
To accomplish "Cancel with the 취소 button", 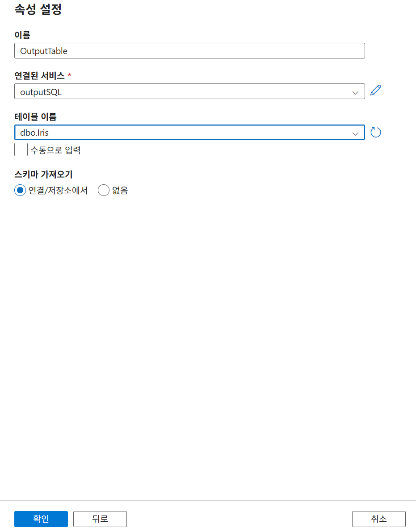I will (x=379, y=519).
